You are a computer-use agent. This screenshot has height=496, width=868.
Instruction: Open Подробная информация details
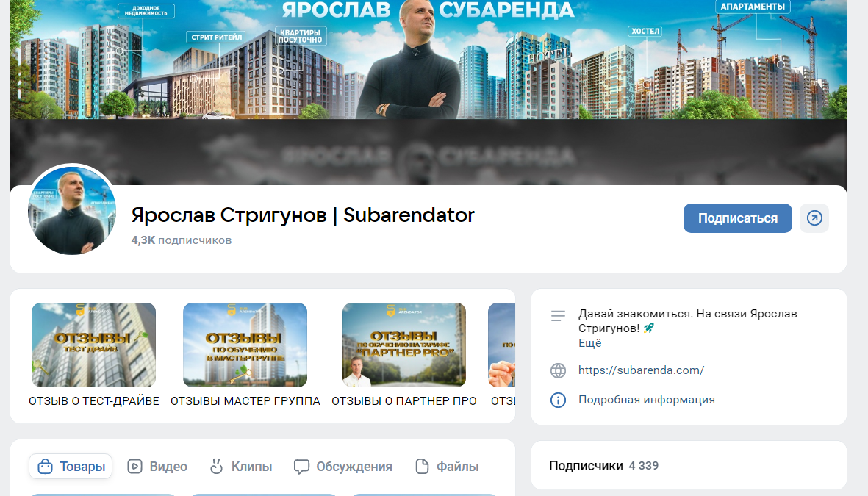647,400
